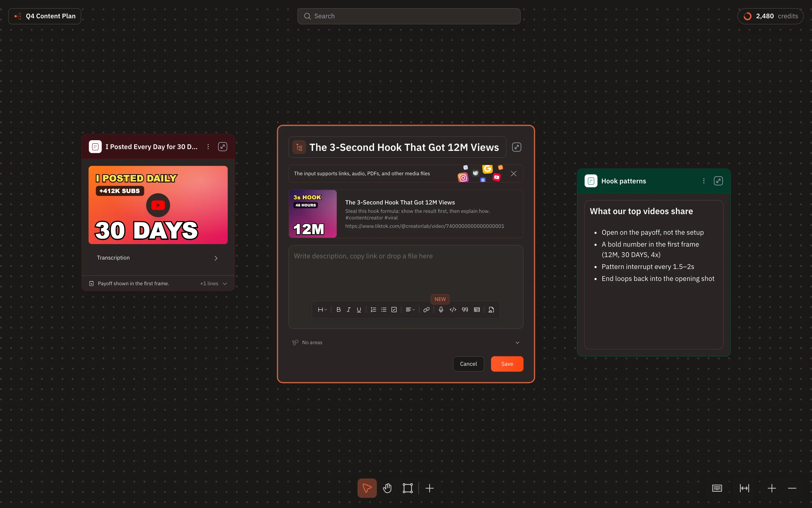Insert a quote block
This screenshot has height=508, width=812.
coord(465,310)
